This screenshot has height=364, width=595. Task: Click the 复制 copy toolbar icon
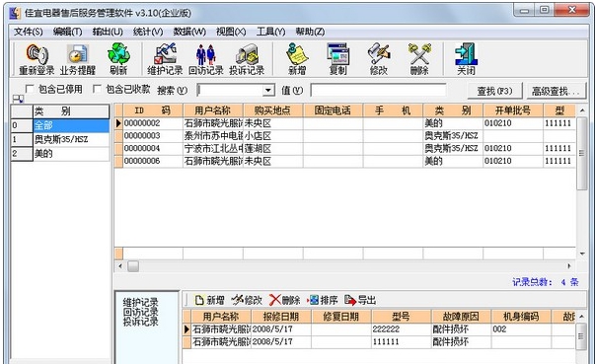click(337, 59)
